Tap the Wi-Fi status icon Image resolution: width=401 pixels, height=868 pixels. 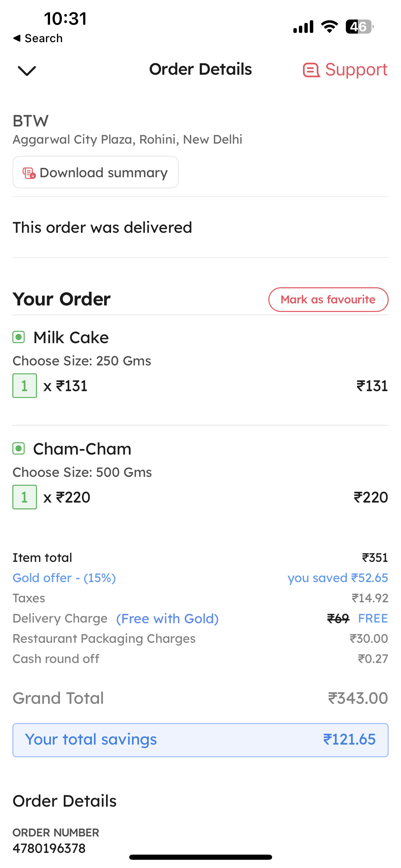point(329,26)
